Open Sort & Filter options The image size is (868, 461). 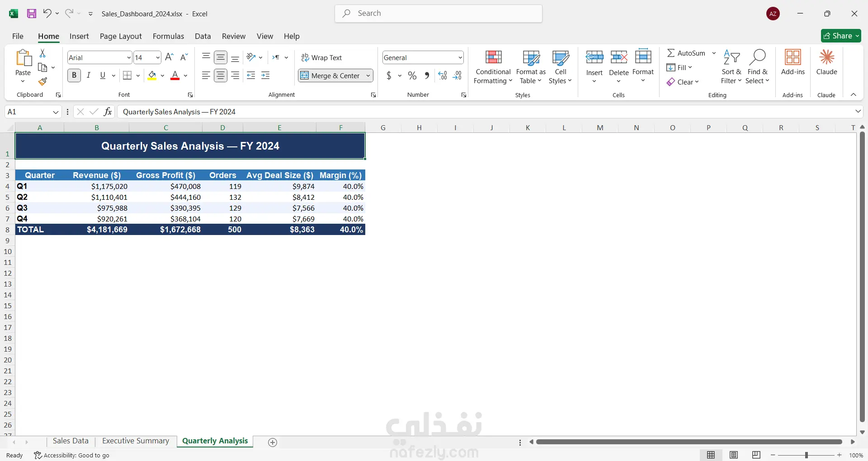(x=731, y=67)
